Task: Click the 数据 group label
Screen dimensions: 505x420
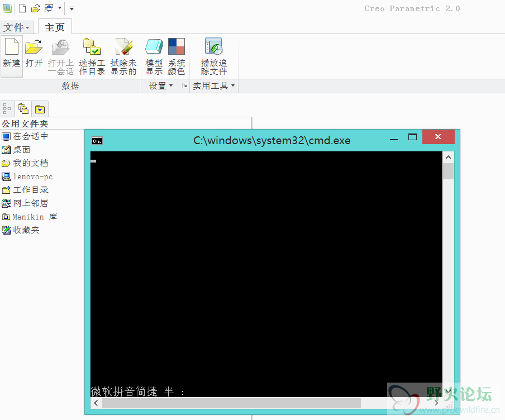Action: point(70,86)
